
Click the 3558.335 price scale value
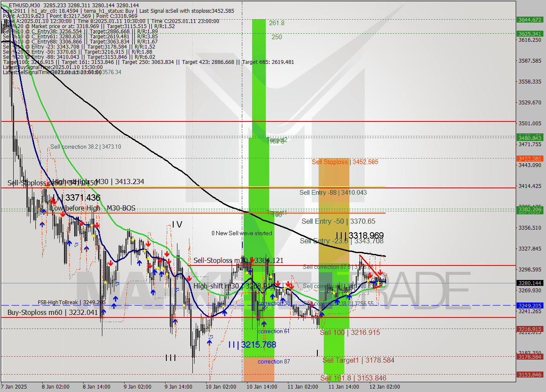click(529, 81)
